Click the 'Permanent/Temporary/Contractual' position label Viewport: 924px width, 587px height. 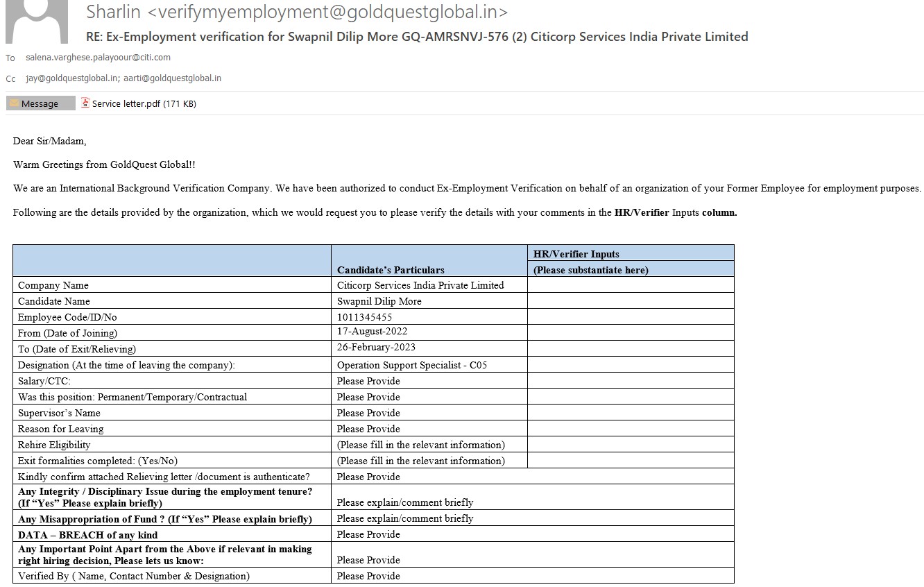(132, 397)
